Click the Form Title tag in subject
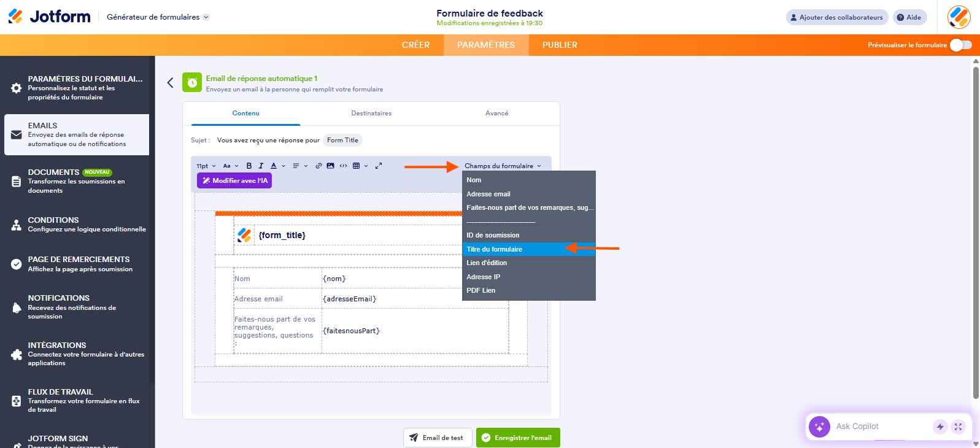This screenshot has width=980, height=448. point(342,140)
